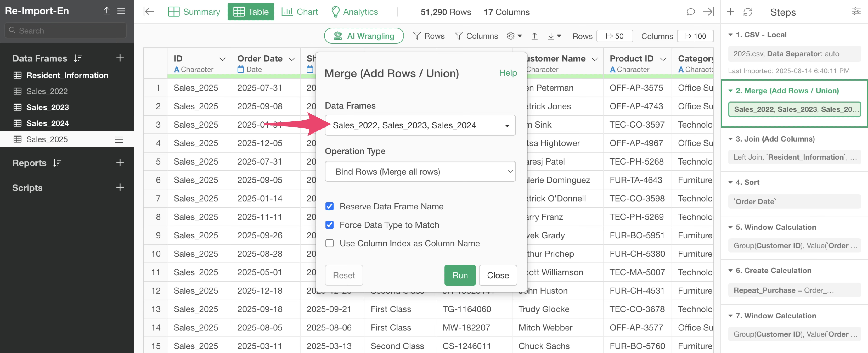The width and height of the screenshot is (868, 353).
Task: Open the Help link in dialog
Action: click(x=507, y=73)
